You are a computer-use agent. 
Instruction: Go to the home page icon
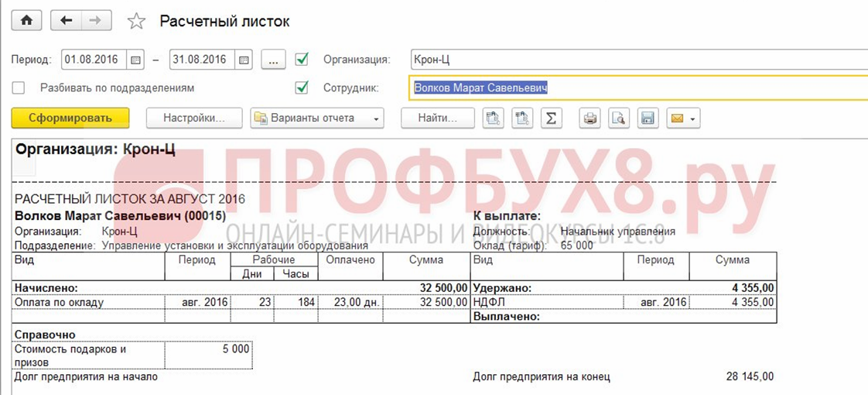(27, 20)
